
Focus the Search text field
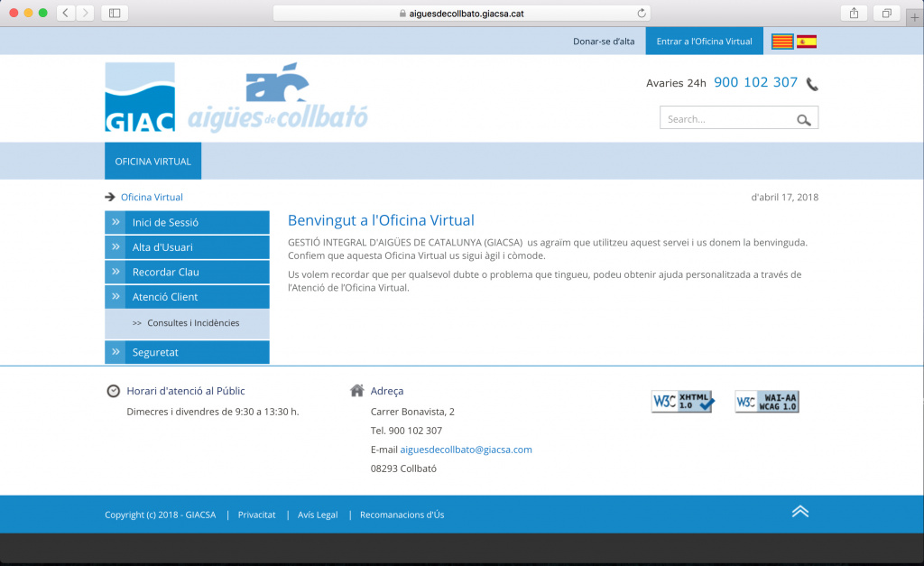point(739,118)
